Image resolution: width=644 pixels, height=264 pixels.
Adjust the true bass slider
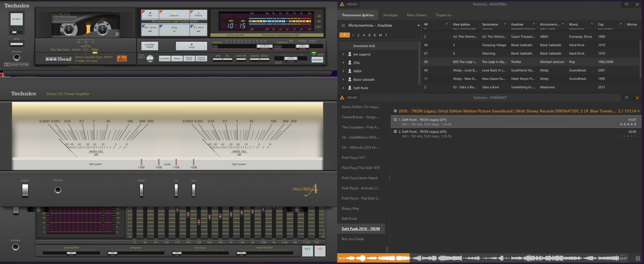177,252
